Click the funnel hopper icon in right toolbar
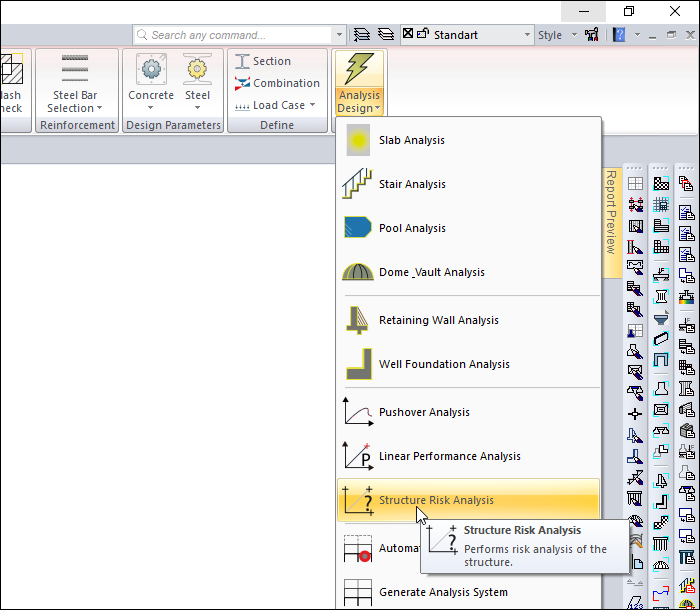 661,318
